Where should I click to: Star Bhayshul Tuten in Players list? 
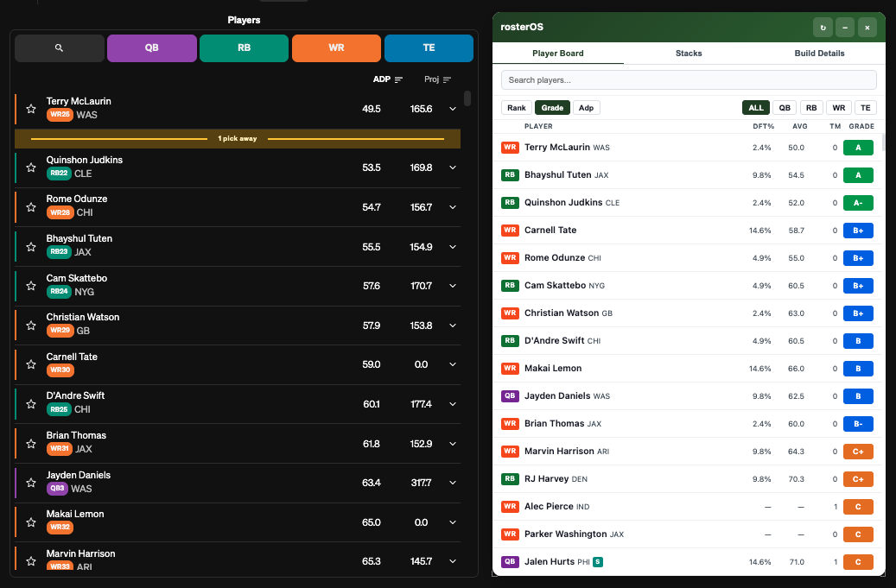click(x=31, y=247)
